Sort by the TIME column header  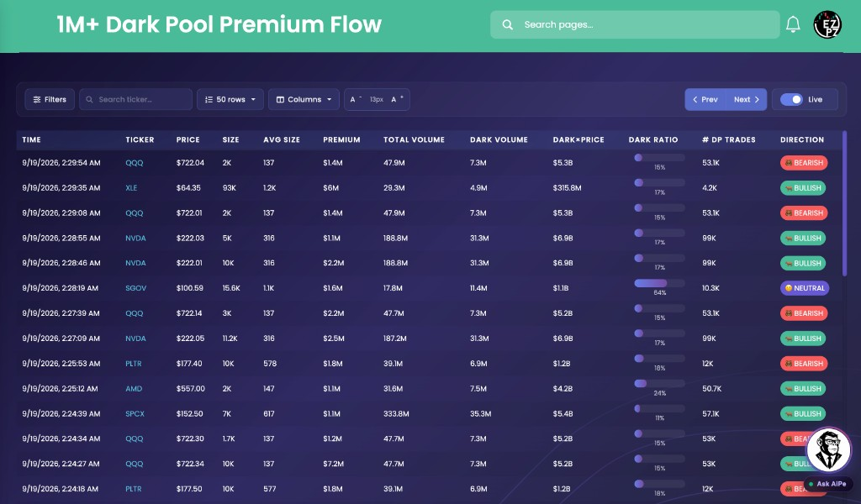pyautogui.click(x=31, y=139)
